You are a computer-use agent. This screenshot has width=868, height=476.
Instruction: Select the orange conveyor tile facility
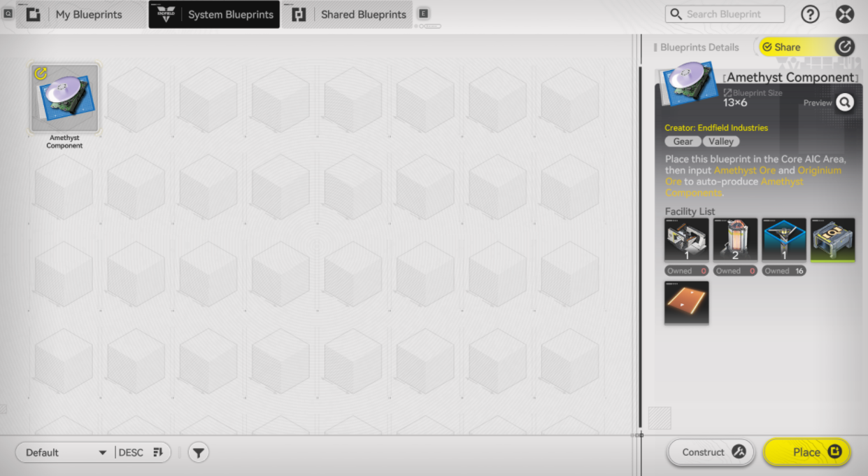[x=687, y=303]
